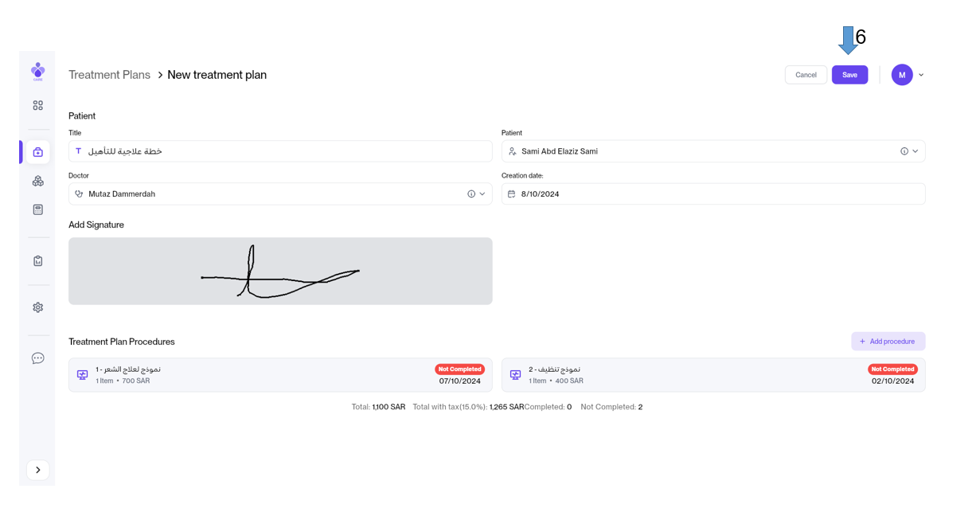This screenshot has width=980, height=516.
Task: Click the Add procedure button
Action: tap(888, 342)
